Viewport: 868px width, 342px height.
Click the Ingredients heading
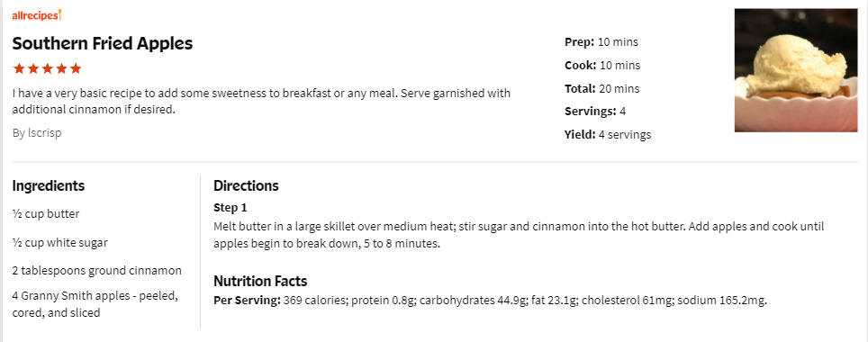click(x=48, y=186)
